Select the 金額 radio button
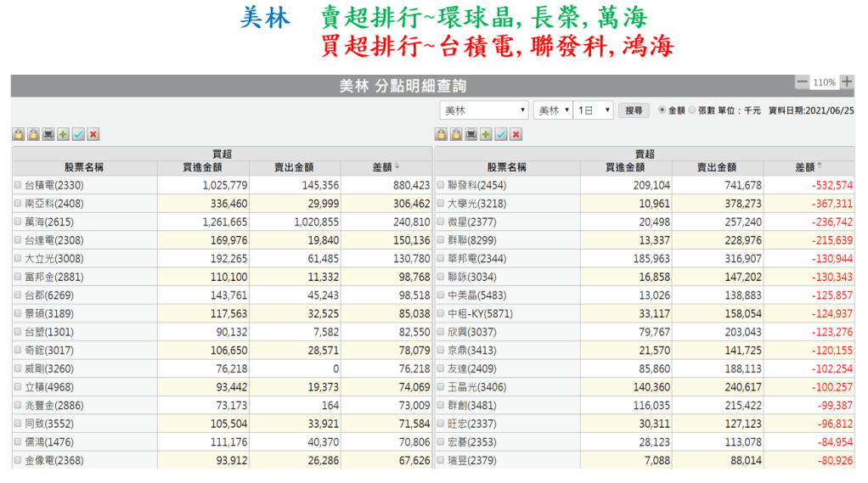 662,110
